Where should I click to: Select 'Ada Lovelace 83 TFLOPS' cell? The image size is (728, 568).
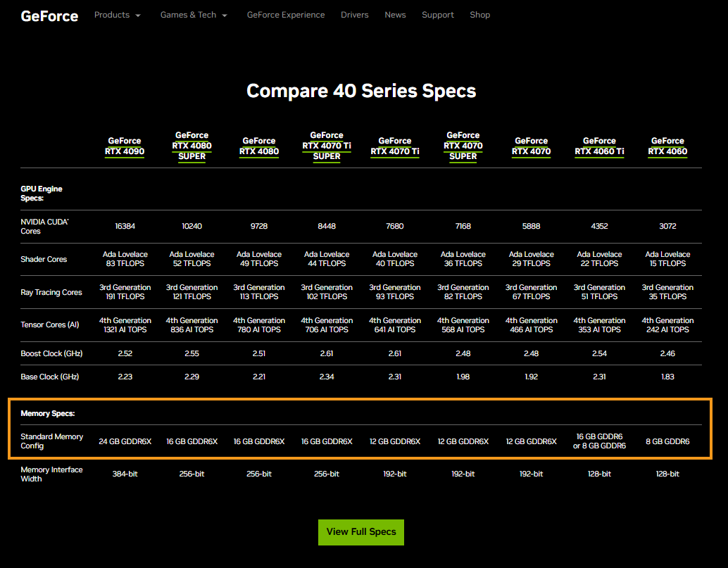[125, 259]
